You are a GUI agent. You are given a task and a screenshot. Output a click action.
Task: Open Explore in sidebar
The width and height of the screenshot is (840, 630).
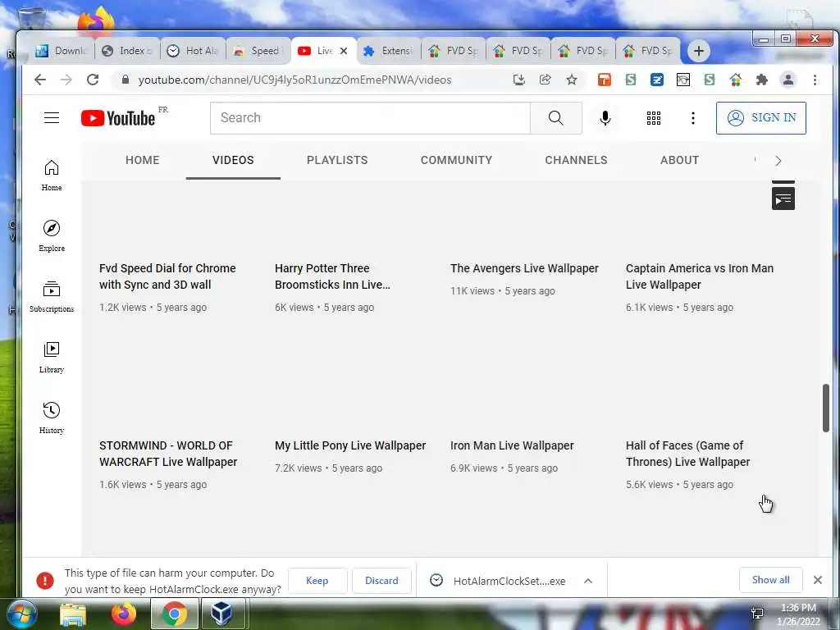coord(52,236)
